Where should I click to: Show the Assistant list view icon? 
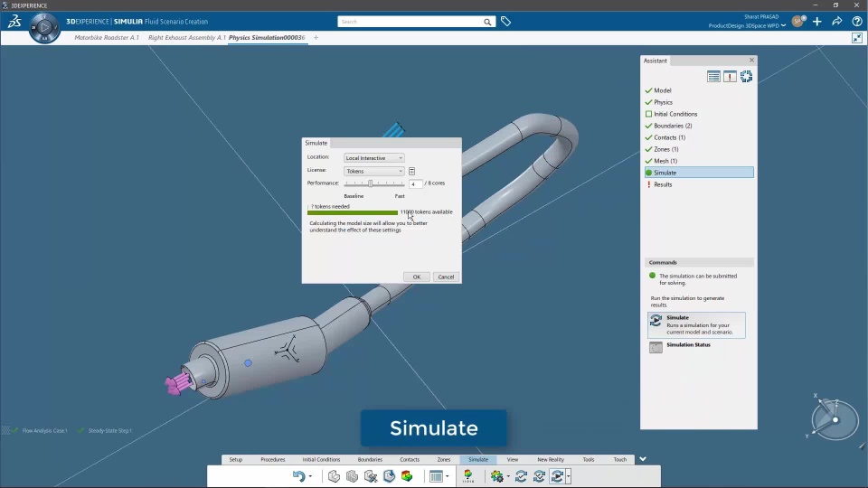[713, 76]
